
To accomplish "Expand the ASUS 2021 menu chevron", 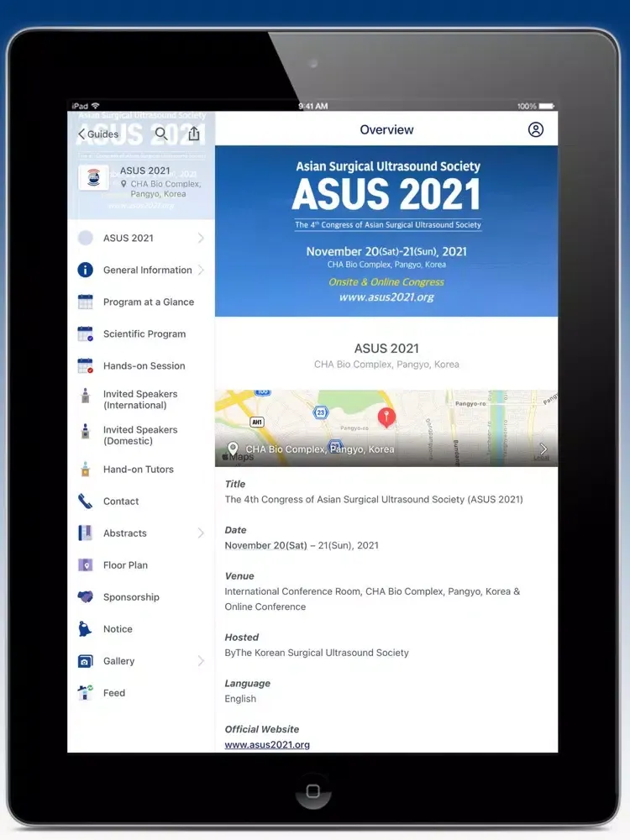I will [201, 238].
